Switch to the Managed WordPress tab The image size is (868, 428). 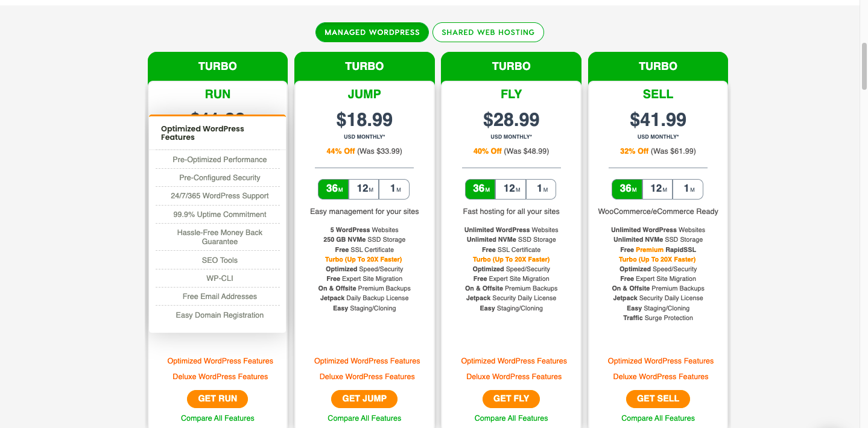pos(372,33)
